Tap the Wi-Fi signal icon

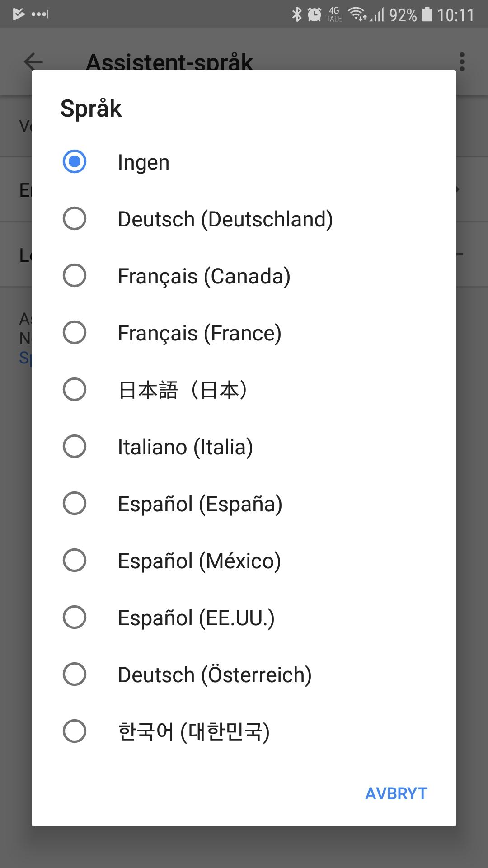point(358,14)
